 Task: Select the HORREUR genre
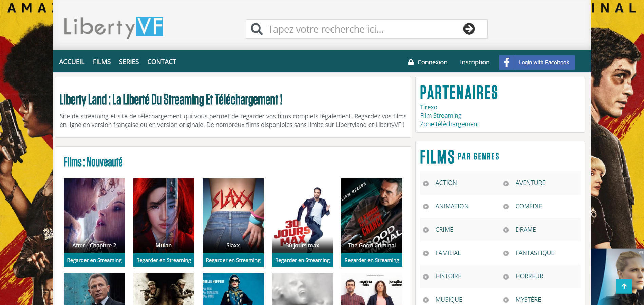tap(529, 276)
